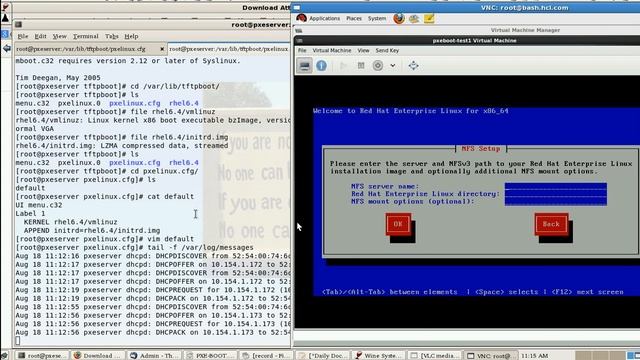Open root@pxeserver taskbar item
Image resolution: width=640 pixels, height=360 pixels.
(x=42, y=356)
